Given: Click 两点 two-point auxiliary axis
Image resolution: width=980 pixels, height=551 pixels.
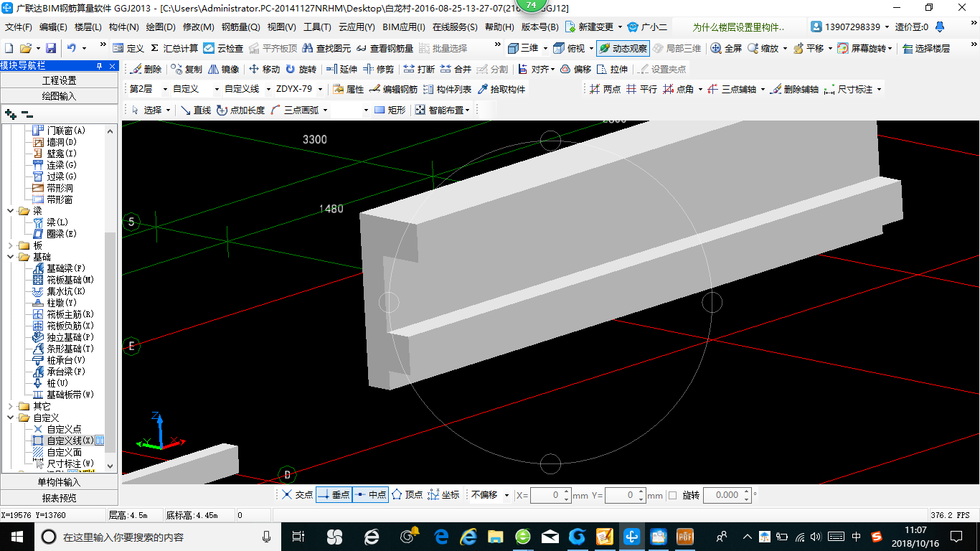Looking at the screenshot, I should [x=606, y=89].
